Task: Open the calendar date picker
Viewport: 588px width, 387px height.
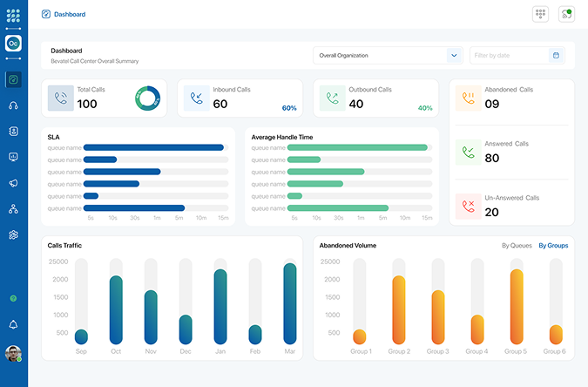Action: (556, 55)
